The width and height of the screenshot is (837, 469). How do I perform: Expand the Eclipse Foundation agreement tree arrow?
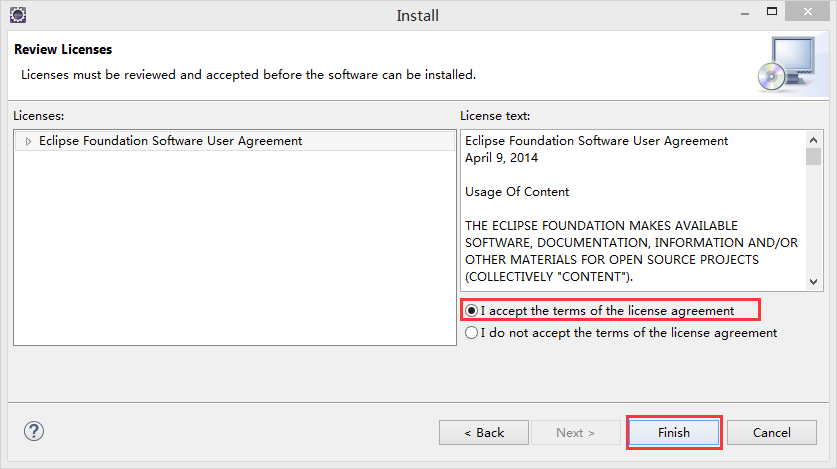(x=28, y=141)
